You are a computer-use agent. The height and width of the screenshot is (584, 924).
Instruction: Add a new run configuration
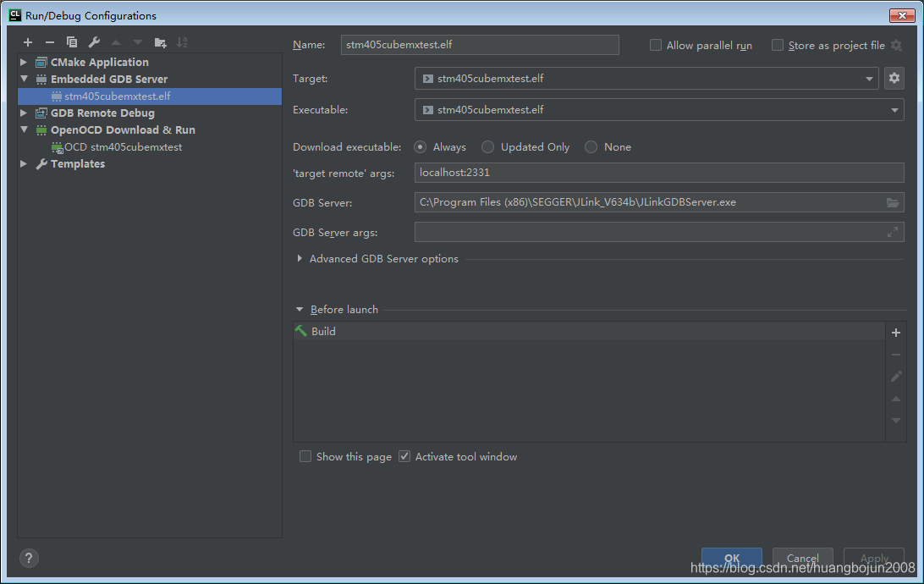[27, 41]
